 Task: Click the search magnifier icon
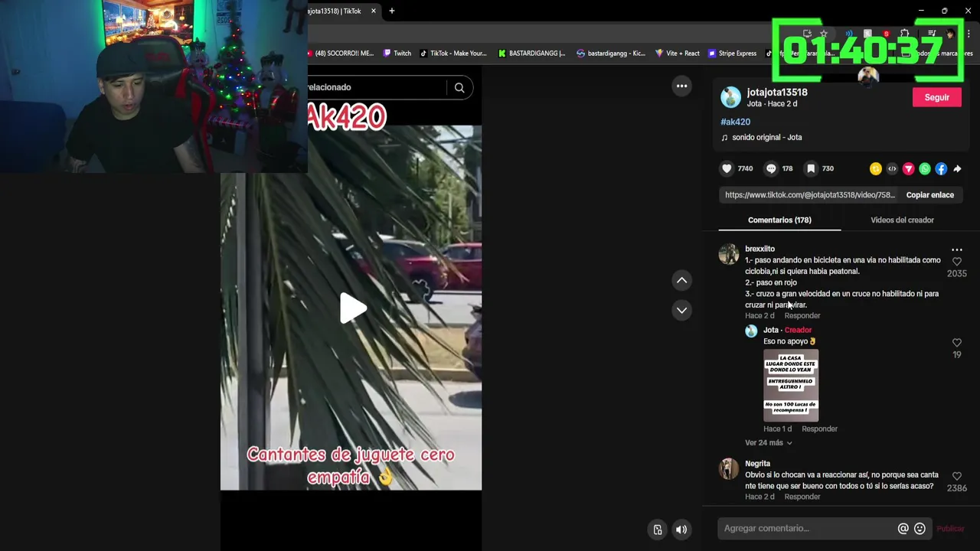(x=459, y=88)
